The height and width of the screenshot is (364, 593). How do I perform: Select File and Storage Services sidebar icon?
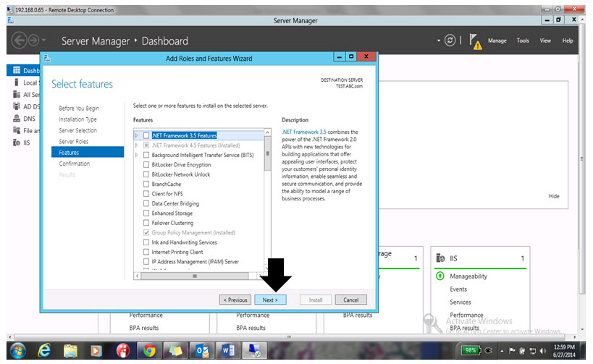tap(17, 130)
